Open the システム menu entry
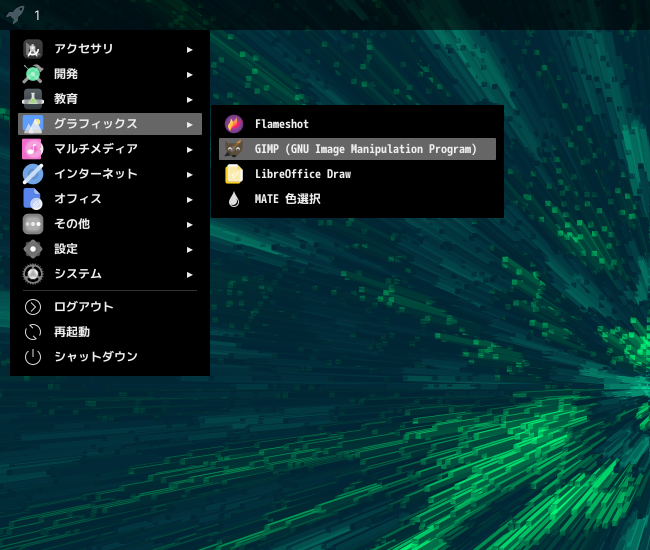The height and width of the screenshot is (550, 650). point(110,274)
